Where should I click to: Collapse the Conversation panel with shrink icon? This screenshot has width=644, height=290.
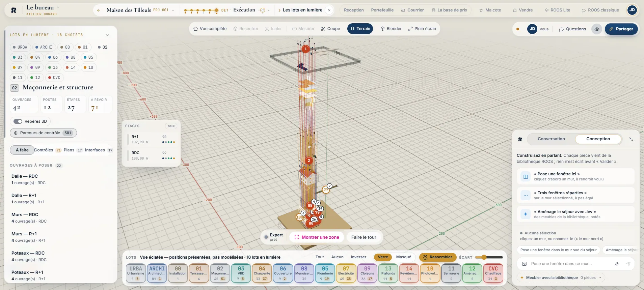[x=631, y=139]
